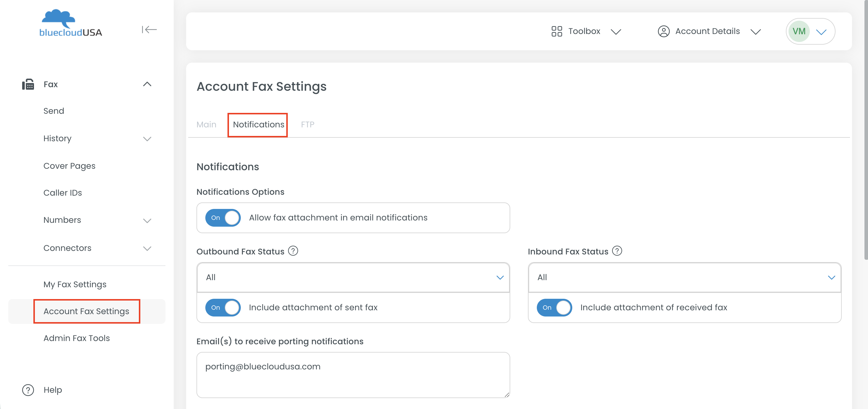Screen dimensions: 868x409
Task: Turn off include attachment of received fax
Action: click(x=554, y=308)
